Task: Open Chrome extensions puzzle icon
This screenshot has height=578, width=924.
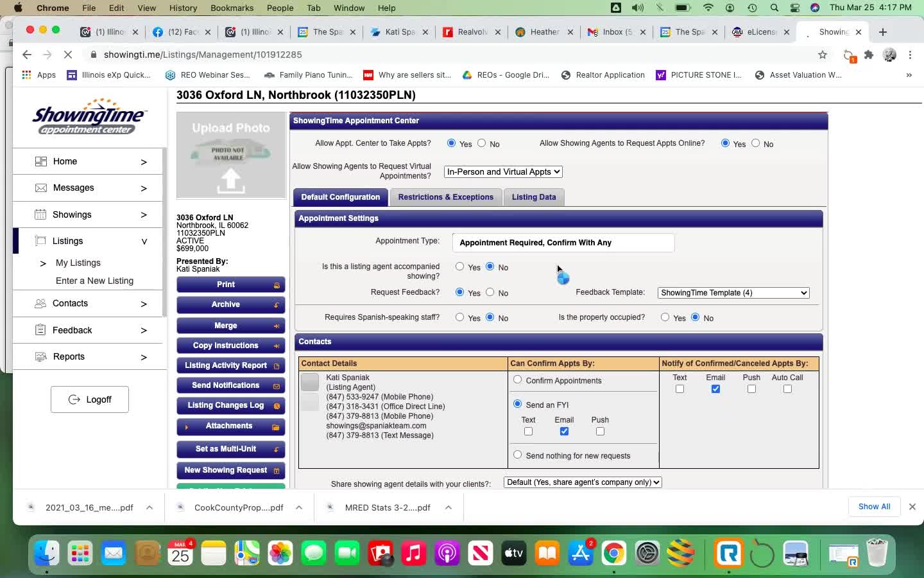Action: tap(869, 55)
